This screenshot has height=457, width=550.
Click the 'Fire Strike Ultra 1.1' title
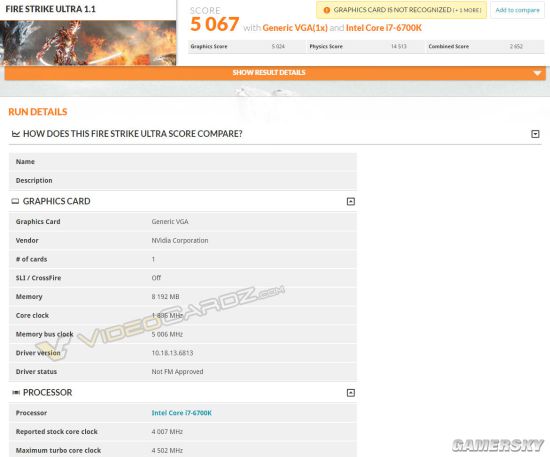pyautogui.click(x=51, y=9)
